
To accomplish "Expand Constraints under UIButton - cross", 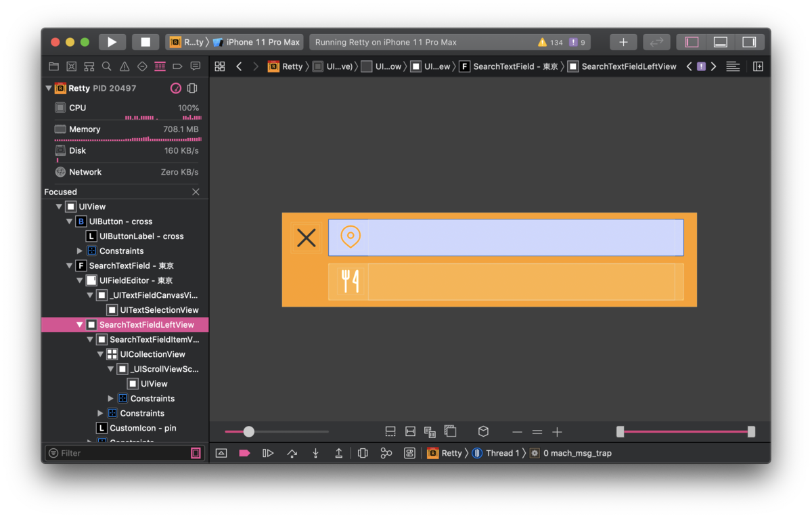I will click(79, 251).
